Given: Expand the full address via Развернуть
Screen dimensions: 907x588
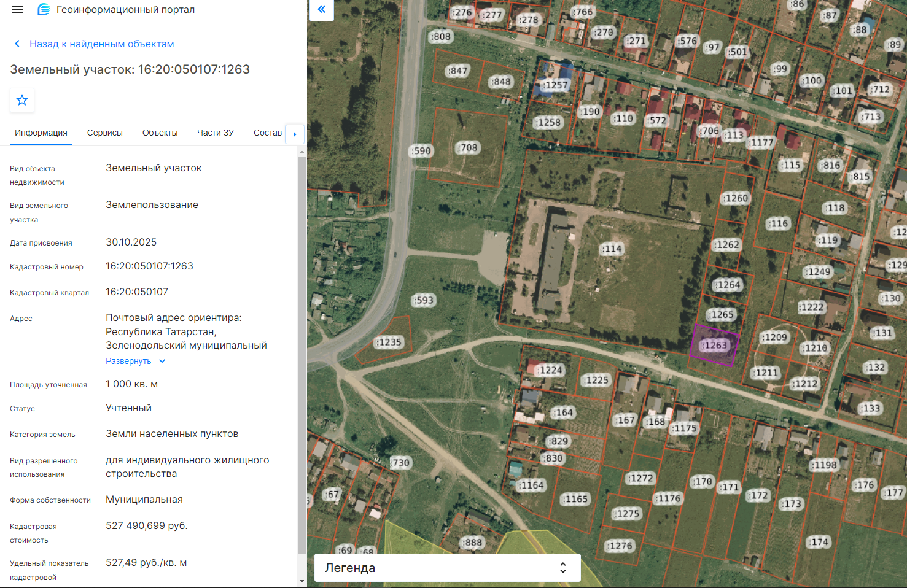Looking at the screenshot, I should tap(128, 361).
